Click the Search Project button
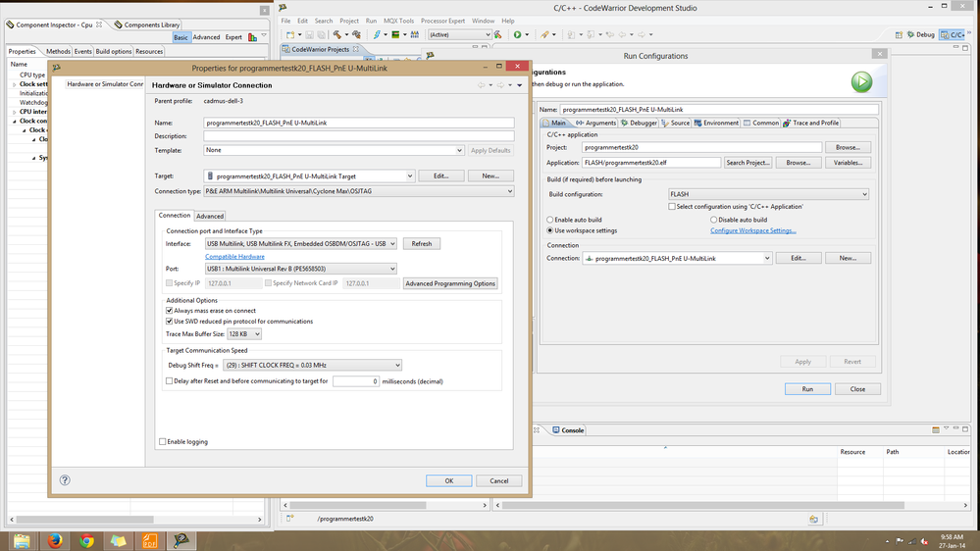The width and height of the screenshot is (980, 551). [748, 163]
